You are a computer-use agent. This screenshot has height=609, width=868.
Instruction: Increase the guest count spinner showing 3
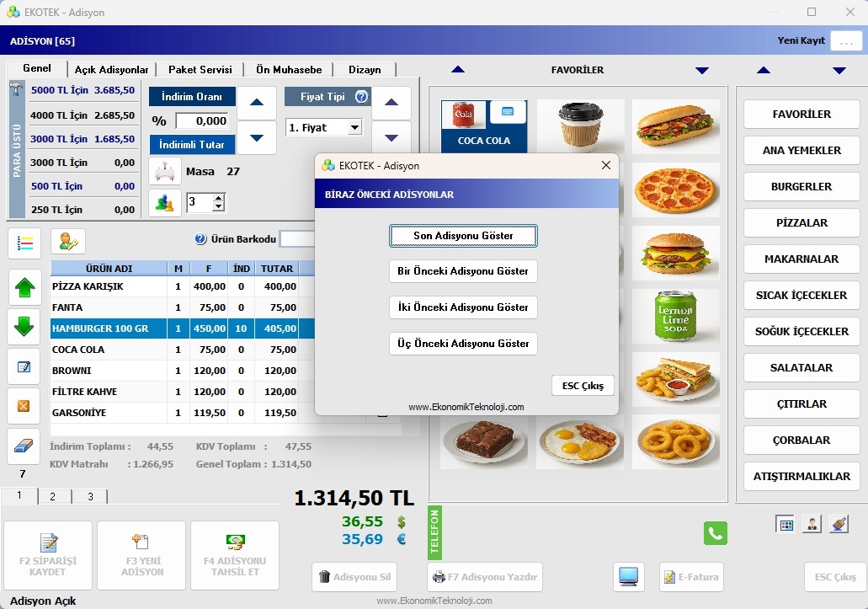219,198
